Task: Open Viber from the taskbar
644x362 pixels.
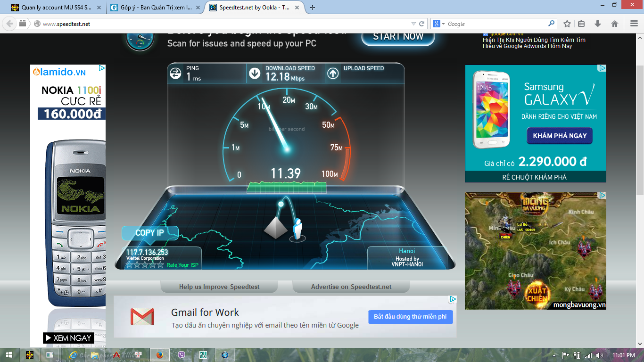Action: pyautogui.click(x=182, y=355)
